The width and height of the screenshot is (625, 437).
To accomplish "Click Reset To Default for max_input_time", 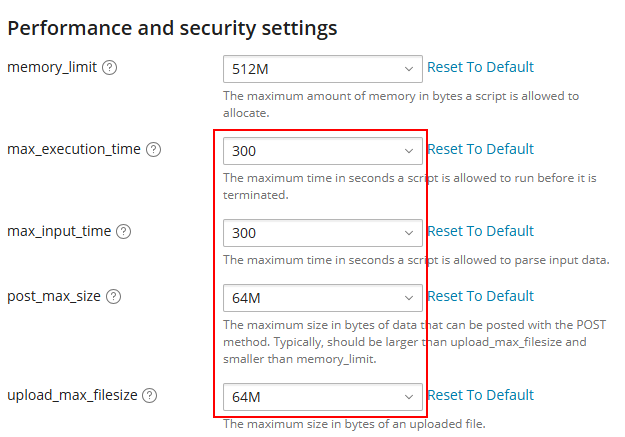I will (x=480, y=231).
